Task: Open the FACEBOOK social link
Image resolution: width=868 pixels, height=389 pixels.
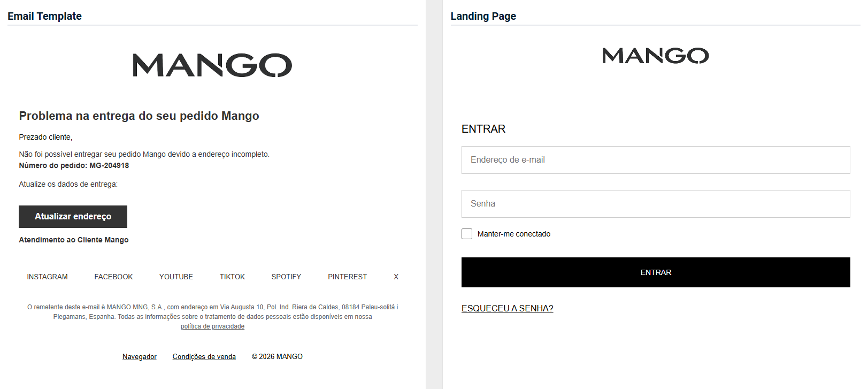Action: [x=113, y=277]
